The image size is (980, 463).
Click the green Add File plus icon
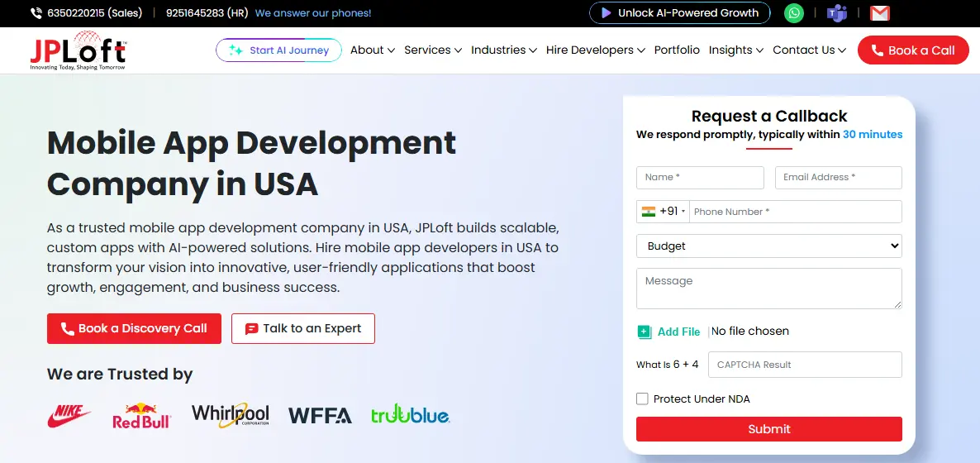645,332
